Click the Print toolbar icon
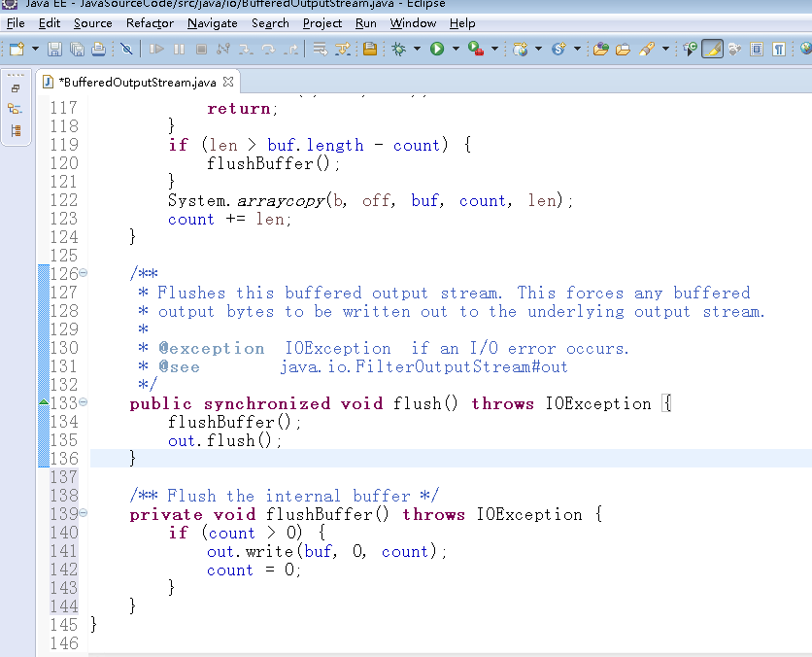The width and height of the screenshot is (812, 657). pos(98,49)
